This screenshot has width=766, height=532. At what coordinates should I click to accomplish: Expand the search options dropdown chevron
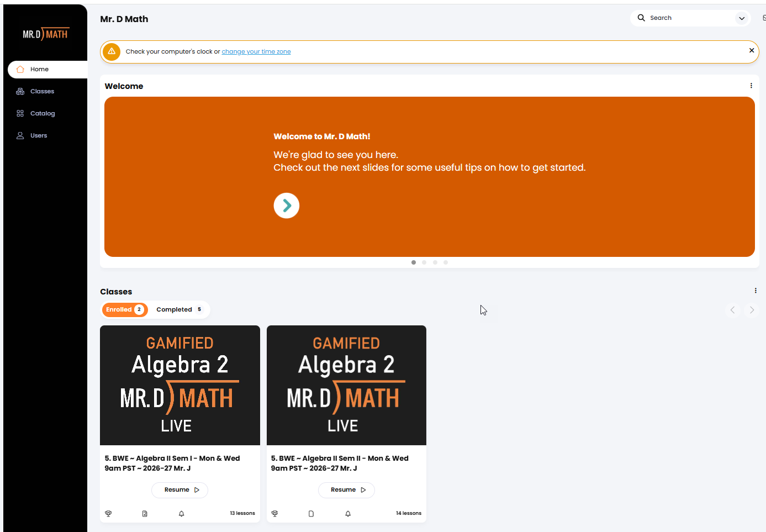pos(742,18)
